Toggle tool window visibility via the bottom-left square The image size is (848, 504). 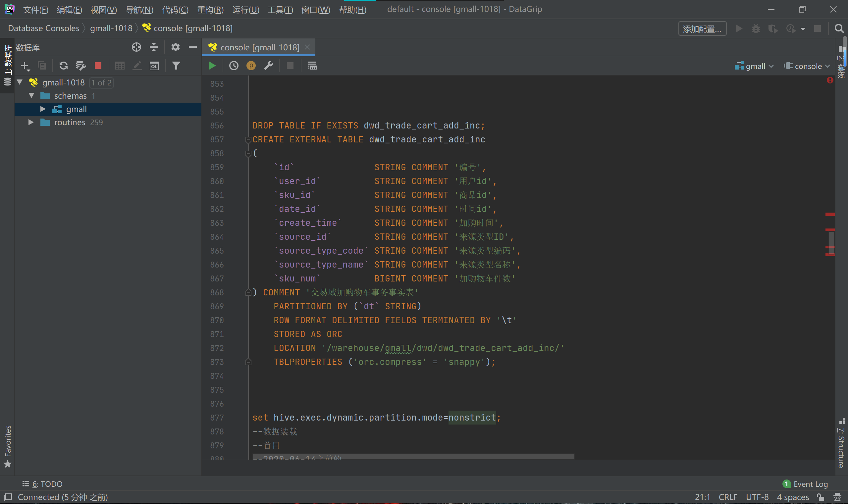8,497
